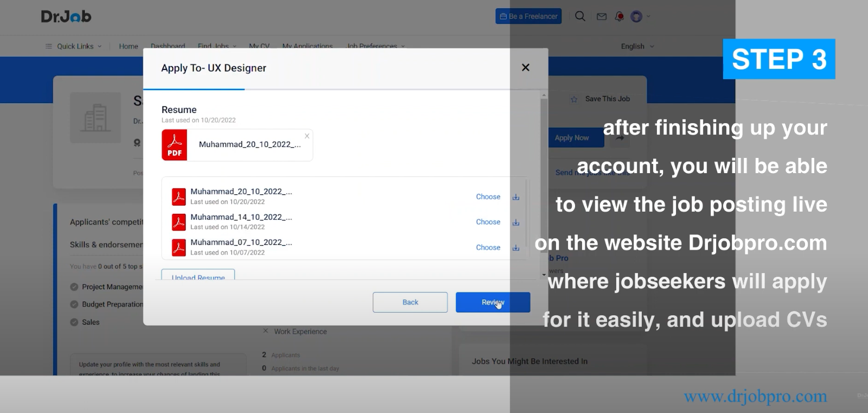Click the PDF icon of Muhammad_20_10_2022 list row
Image resolution: width=868 pixels, height=413 pixels.
(178, 196)
